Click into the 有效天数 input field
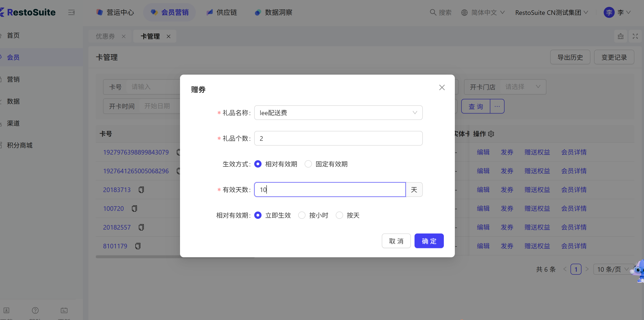This screenshot has width=644, height=320. coord(330,190)
